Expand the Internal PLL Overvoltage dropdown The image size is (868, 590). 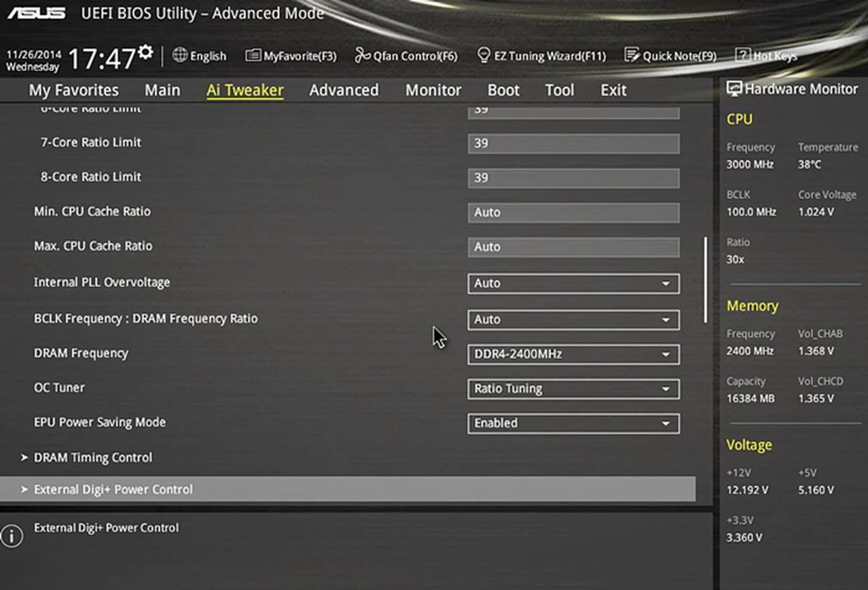(573, 284)
